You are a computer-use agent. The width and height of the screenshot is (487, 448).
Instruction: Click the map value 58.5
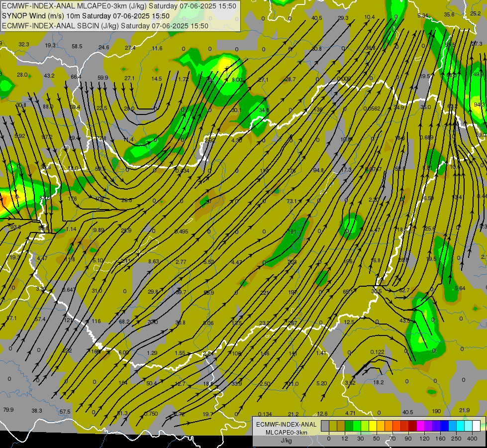(x=77, y=46)
